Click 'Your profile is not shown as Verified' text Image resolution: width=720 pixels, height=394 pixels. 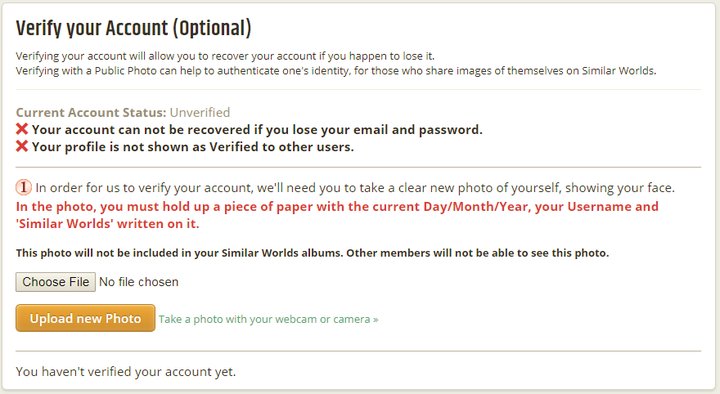click(x=193, y=147)
